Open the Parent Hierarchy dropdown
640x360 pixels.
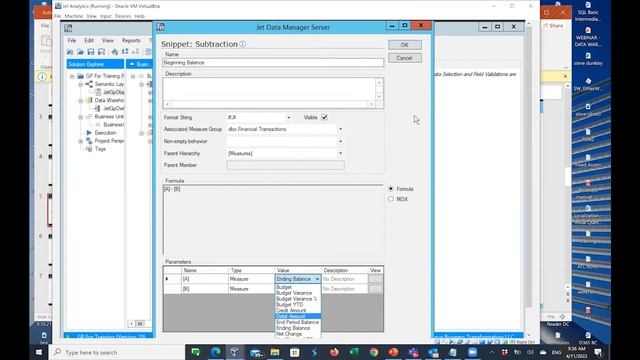(340, 153)
